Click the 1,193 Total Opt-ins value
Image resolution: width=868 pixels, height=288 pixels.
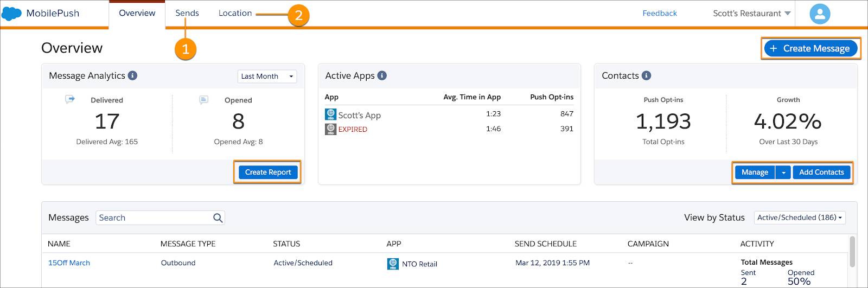click(x=663, y=121)
